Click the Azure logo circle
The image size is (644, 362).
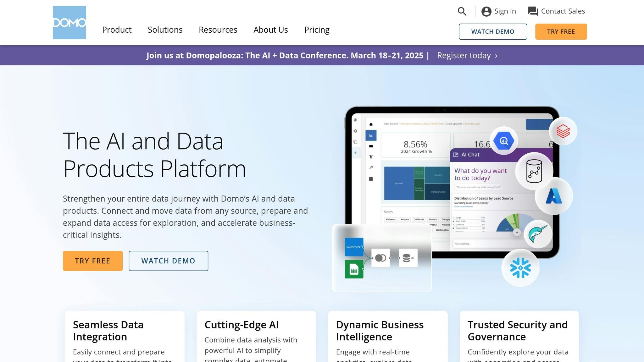tap(554, 196)
